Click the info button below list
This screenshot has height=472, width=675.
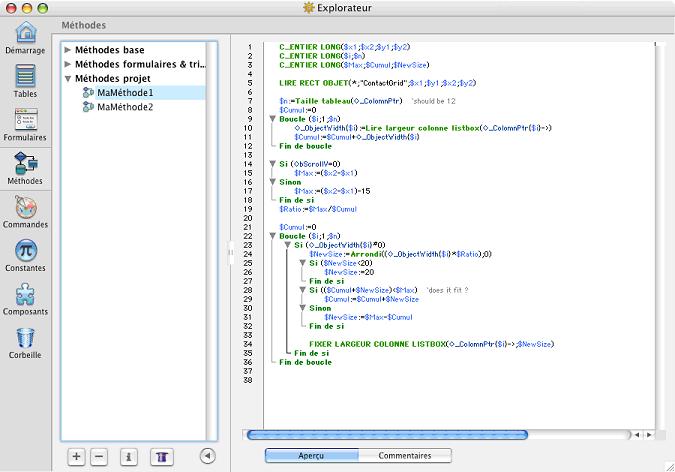[x=128, y=456]
